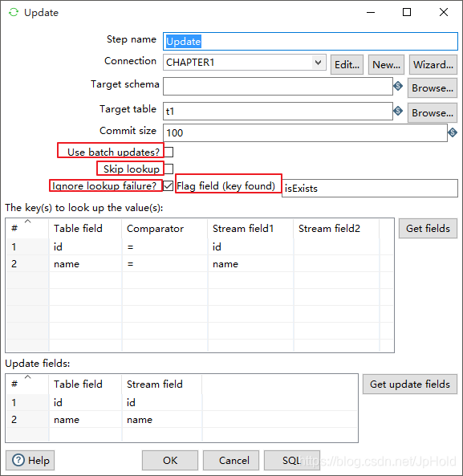Click Get fields button
Viewport: 463px width, 476px height.
pyautogui.click(x=428, y=228)
